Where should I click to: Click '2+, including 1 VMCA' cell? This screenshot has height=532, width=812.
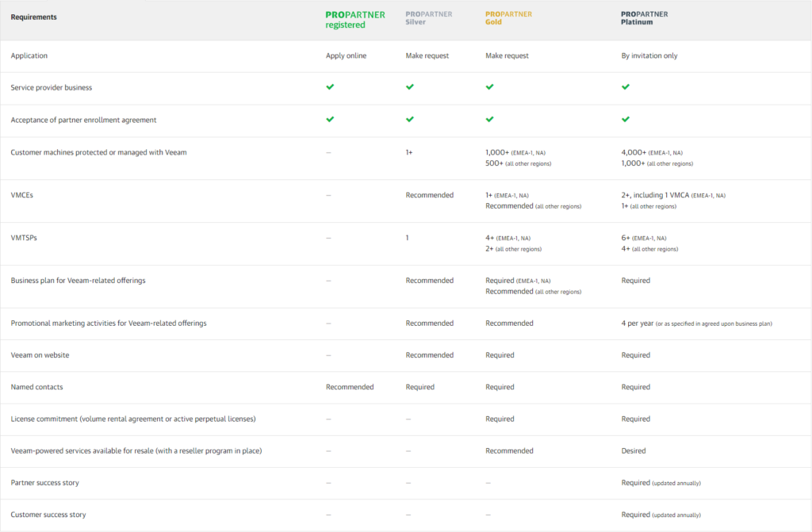(x=673, y=195)
